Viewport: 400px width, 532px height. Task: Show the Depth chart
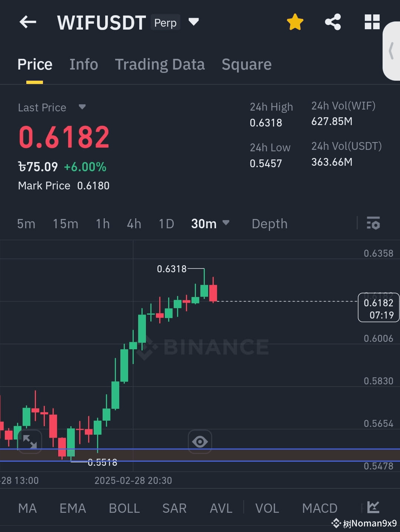click(x=270, y=224)
